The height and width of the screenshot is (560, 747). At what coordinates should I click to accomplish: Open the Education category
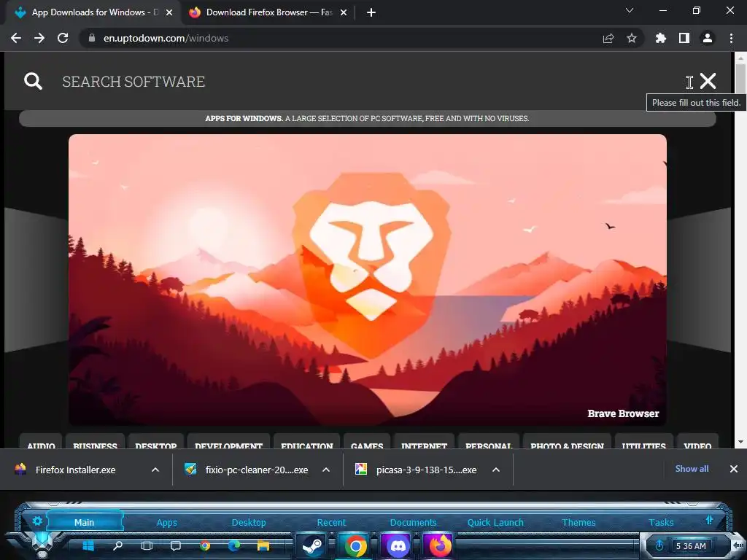[307, 443]
